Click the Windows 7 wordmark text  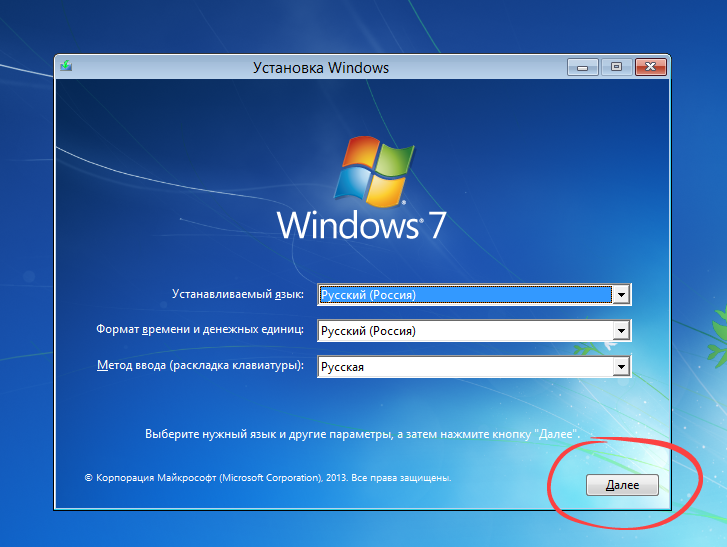coord(361,225)
